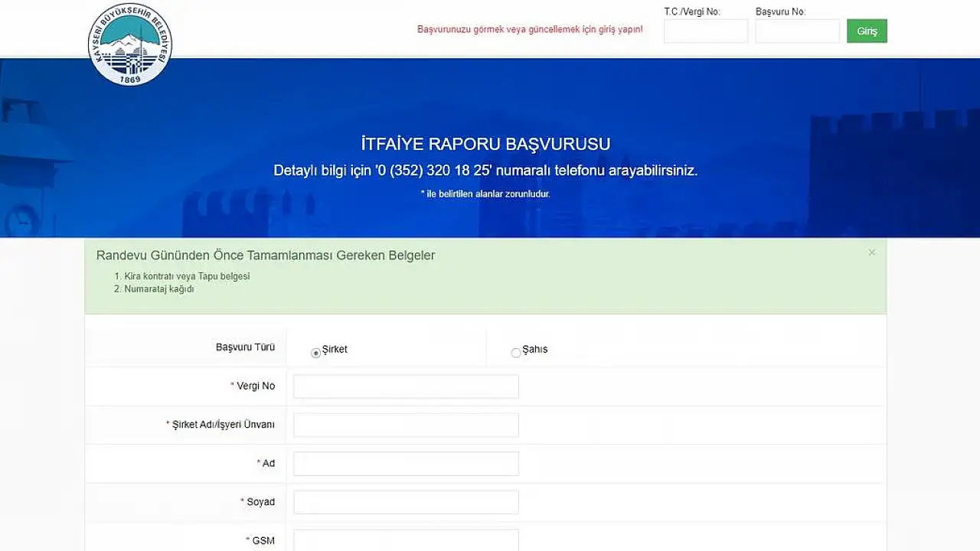Click the 'Kira kontratı veya Tapu belgesi' item

click(187, 276)
